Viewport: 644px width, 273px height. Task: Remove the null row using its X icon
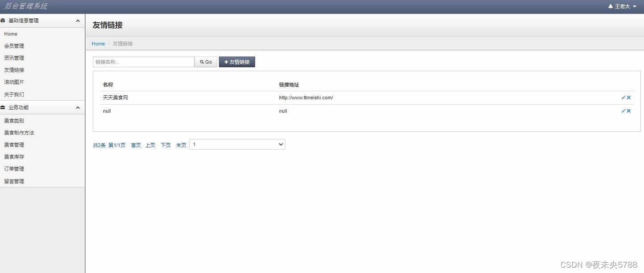pos(629,111)
